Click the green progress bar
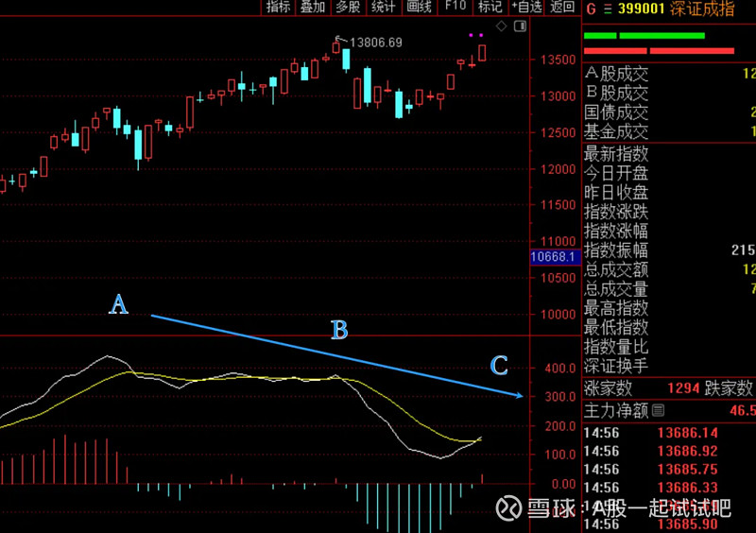Image resolution: width=756 pixels, height=533 pixels. [644, 36]
